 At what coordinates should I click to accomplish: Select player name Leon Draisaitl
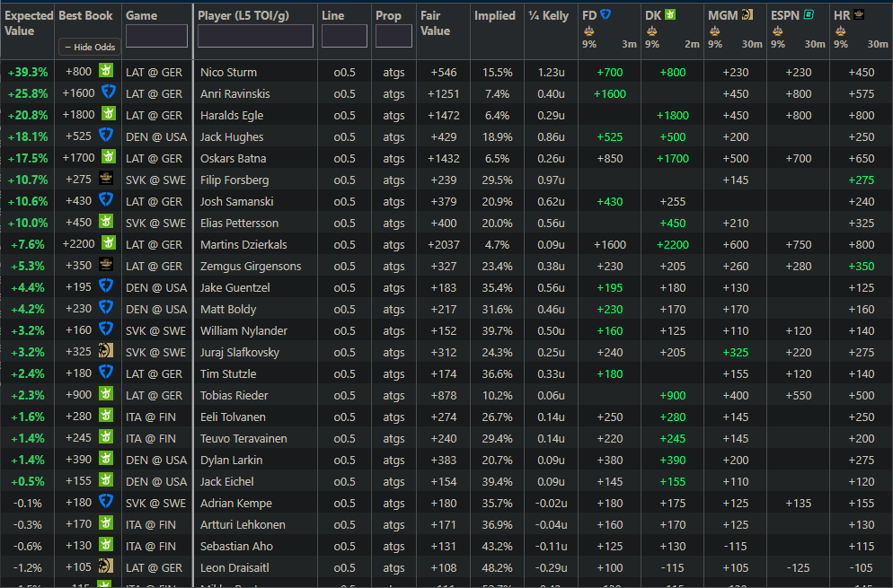234,568
